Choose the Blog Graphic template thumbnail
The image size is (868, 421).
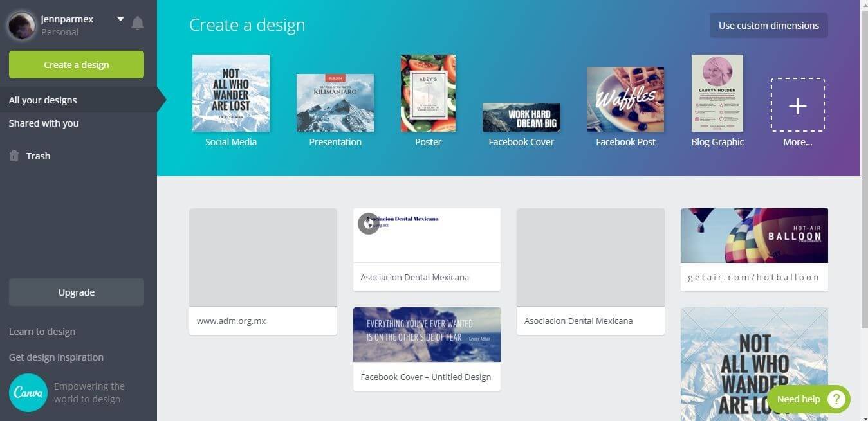coord(717,93)
